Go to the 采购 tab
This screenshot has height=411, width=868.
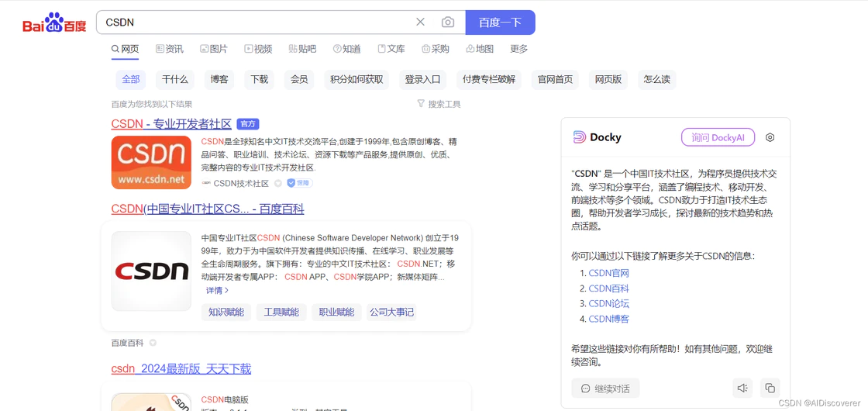coord(435,49)
